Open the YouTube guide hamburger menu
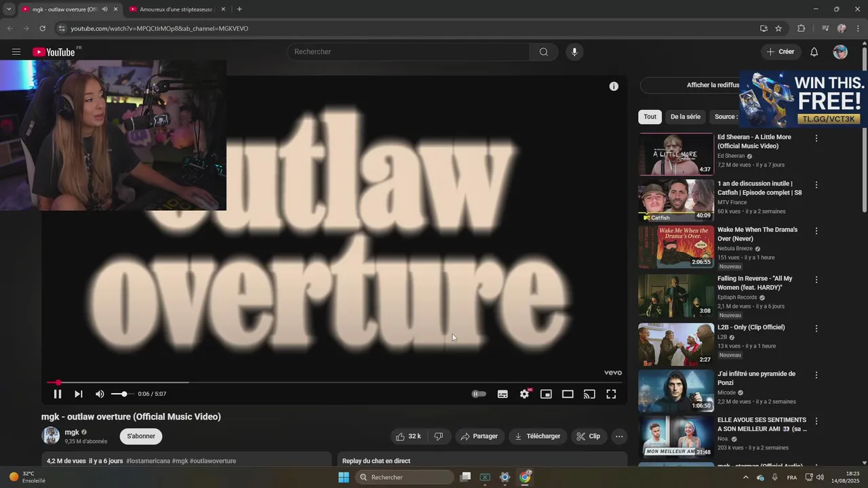Screen dimensions: 868x488 click(16, 52)
